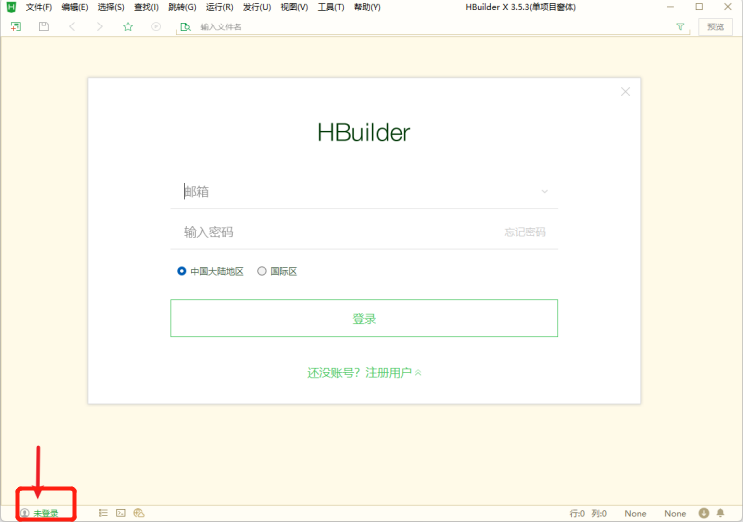
Task: Open the 文件(F) menu
Action: [x=38, y=7]
